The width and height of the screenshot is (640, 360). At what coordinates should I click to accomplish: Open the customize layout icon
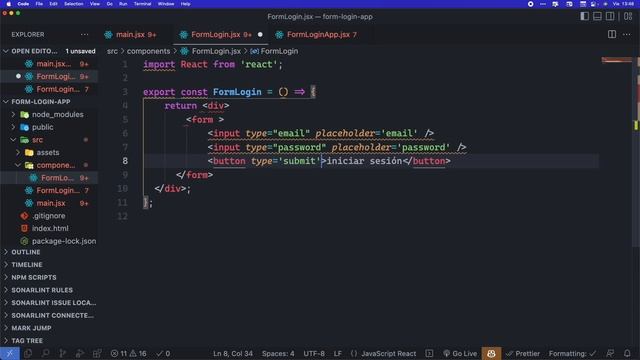click(x=628, y=16)
